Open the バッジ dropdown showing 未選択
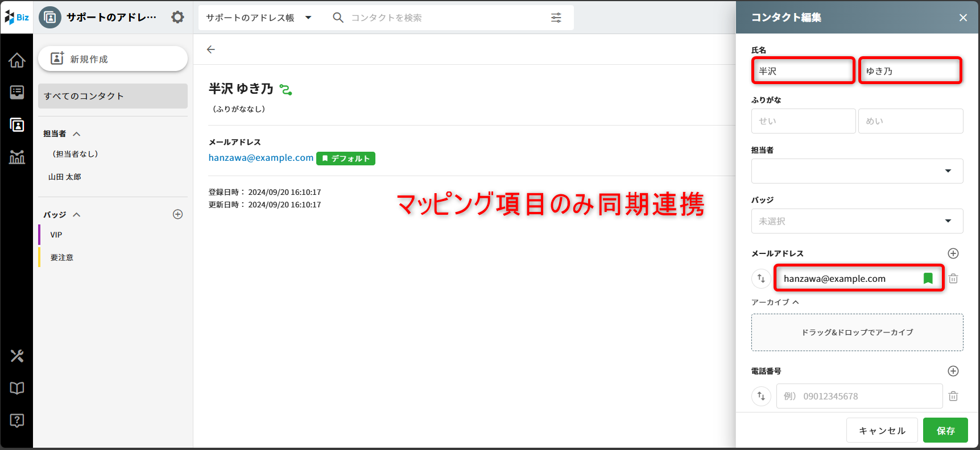The image size is (980, 450). click(857, 221)
